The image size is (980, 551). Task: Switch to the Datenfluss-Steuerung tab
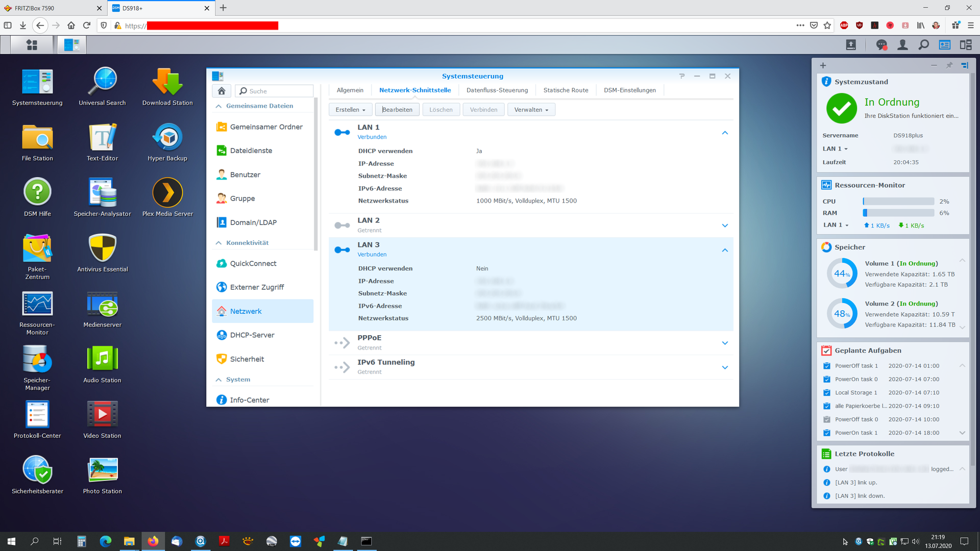(x=497, y=90)
